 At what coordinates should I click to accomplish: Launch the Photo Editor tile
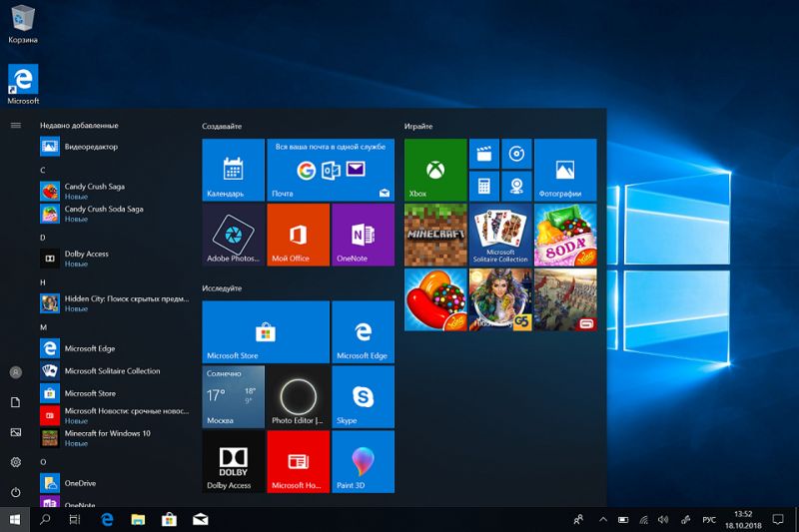pos(298,396)
